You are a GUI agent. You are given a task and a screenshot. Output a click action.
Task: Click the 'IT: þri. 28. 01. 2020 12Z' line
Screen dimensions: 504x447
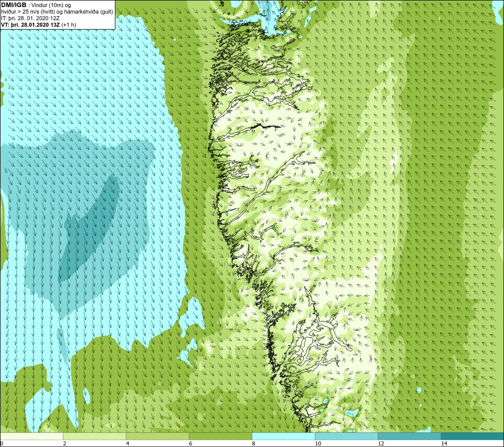[x=30, y=18]
